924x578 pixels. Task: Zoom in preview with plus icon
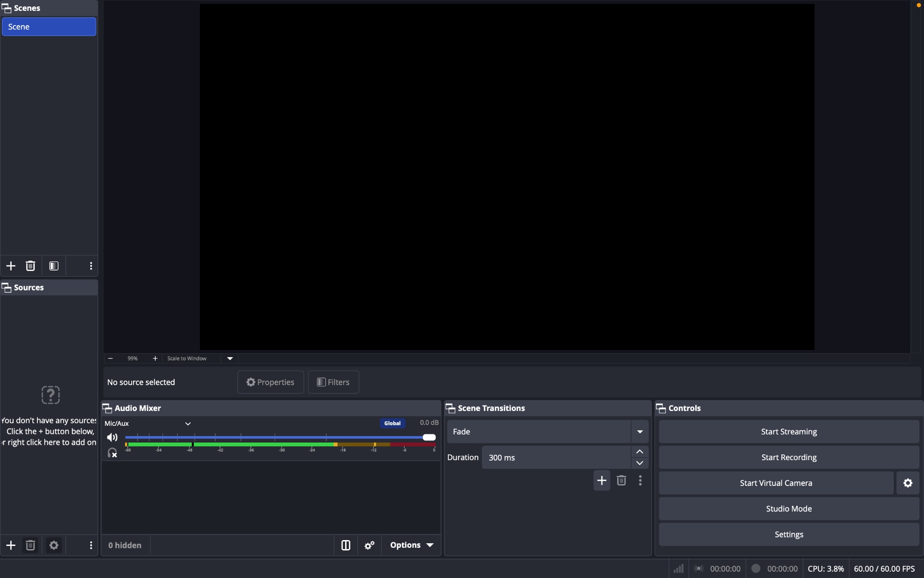coord(155,358)
